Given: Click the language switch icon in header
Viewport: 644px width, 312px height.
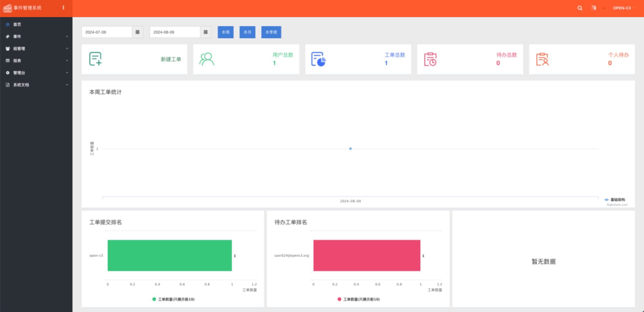Looking at the screenshot, I should 594,8.
